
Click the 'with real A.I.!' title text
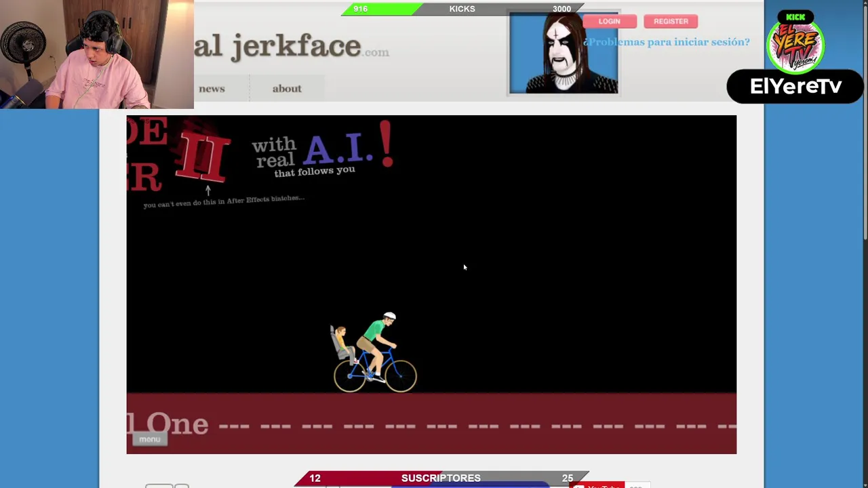(x=323, y=149)
